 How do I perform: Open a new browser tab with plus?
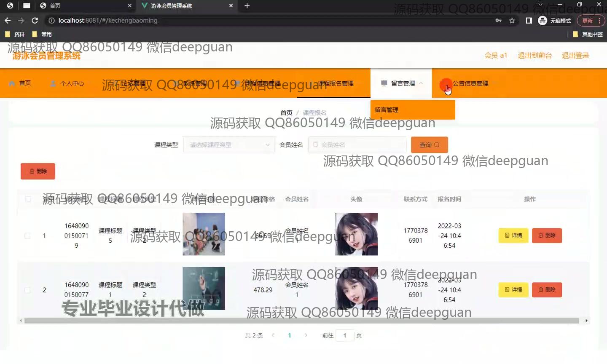click(247, 5)
